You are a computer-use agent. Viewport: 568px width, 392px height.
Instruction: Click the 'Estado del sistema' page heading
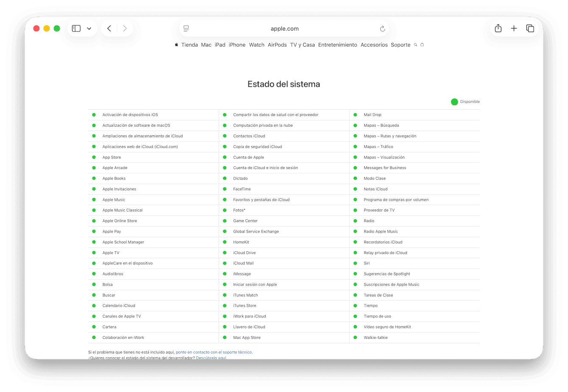click(x=284, y=84)
